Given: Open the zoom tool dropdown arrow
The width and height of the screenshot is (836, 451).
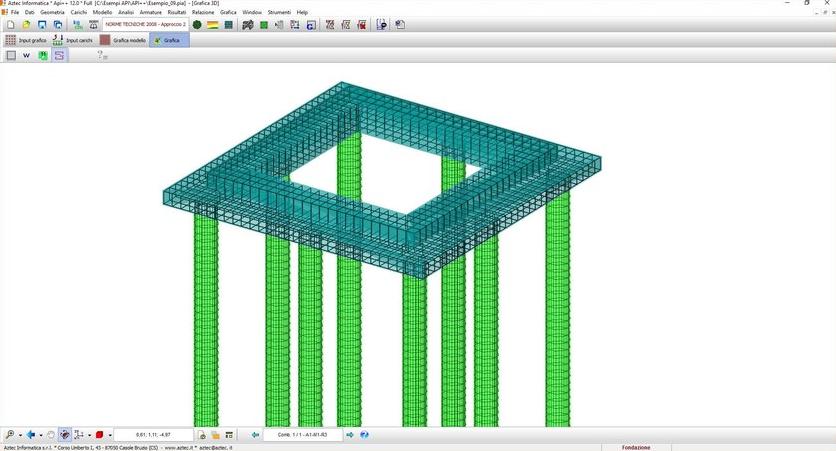Looking at the screenshot, I should tap(19, 435).
